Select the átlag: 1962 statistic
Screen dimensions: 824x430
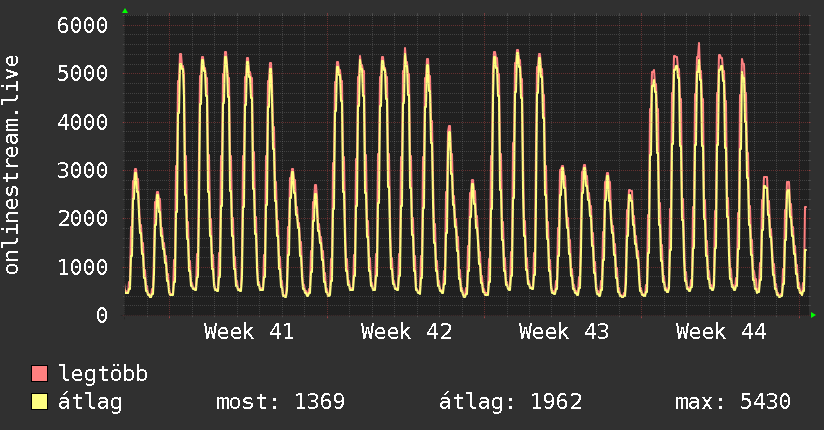click(x=511, y=402)
